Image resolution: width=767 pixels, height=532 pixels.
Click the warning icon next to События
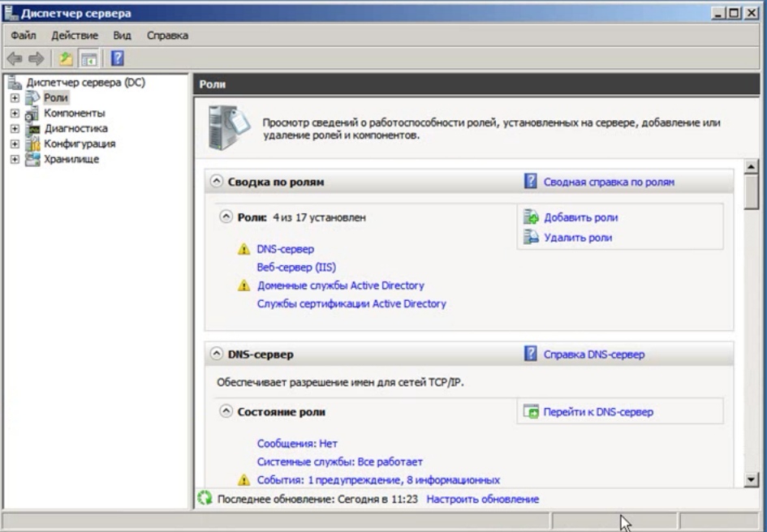243,480
